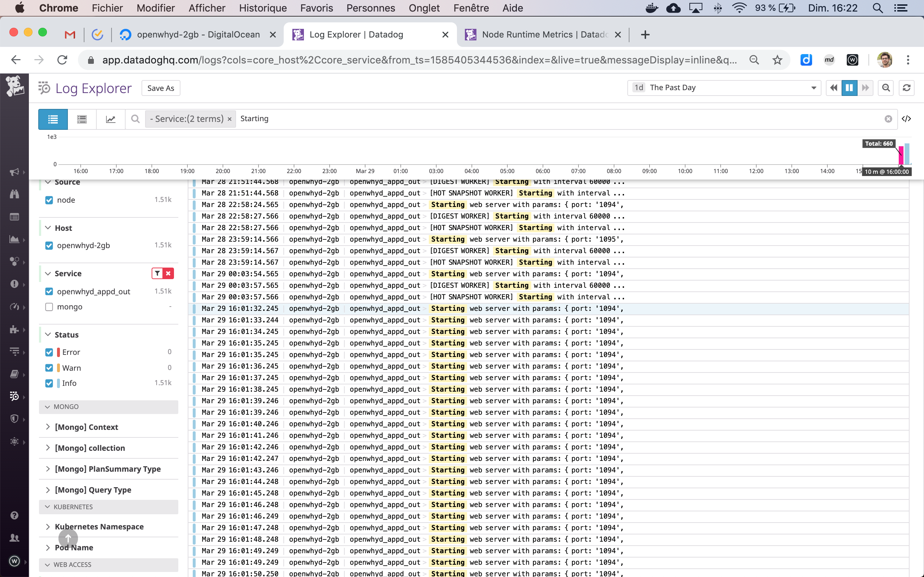Open the Dashboards sidebar icon

(14, 217)
